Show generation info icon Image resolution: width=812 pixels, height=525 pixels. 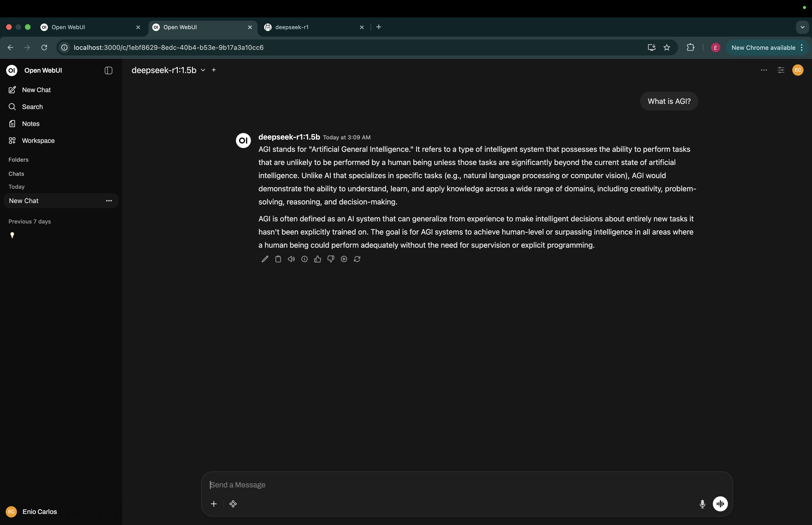click(304, 259)
